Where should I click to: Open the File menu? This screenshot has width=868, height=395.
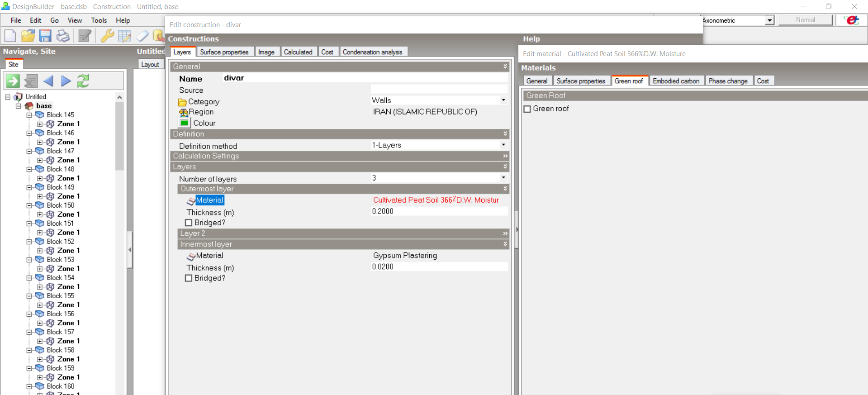pos(16,20)
